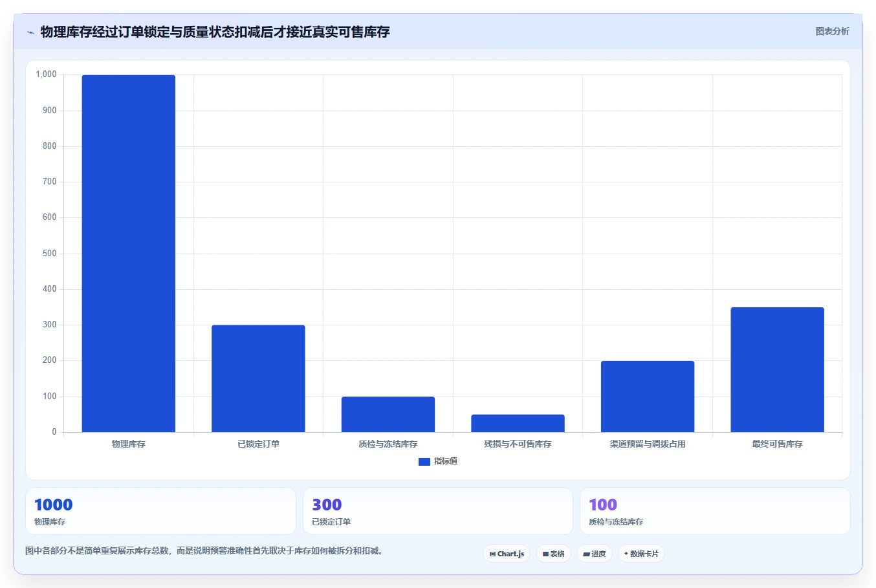Click the x-axis label 物理库存
The width and height of the screenshot is (876, 588).
129,444
